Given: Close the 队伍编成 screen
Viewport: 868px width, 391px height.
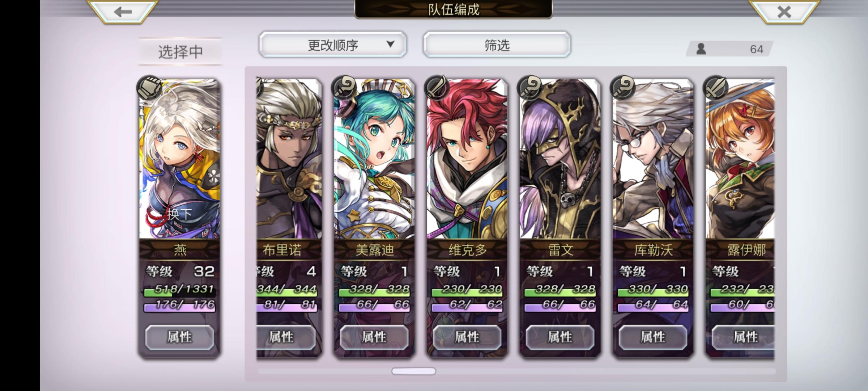Looking at the screenshot, I should pos(784,12).
